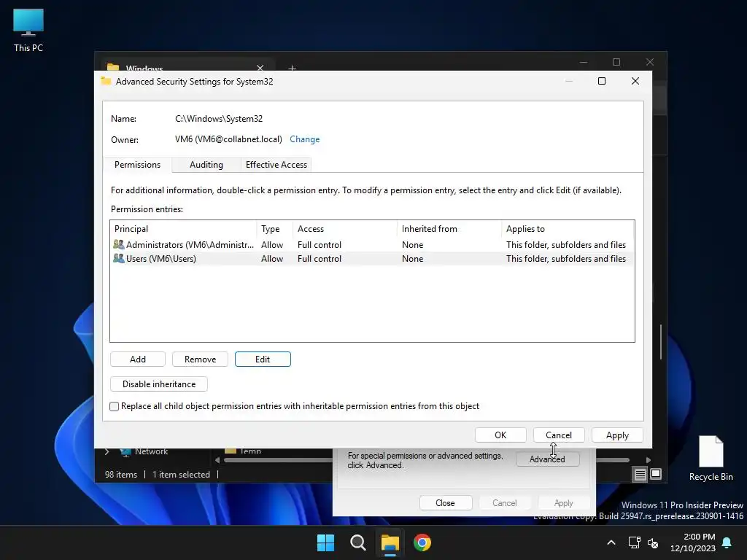This screenshot has height=560, width=747.
Task: Sort by the Applies to column header
Action: pyautogui.click(x=568, y=228)
